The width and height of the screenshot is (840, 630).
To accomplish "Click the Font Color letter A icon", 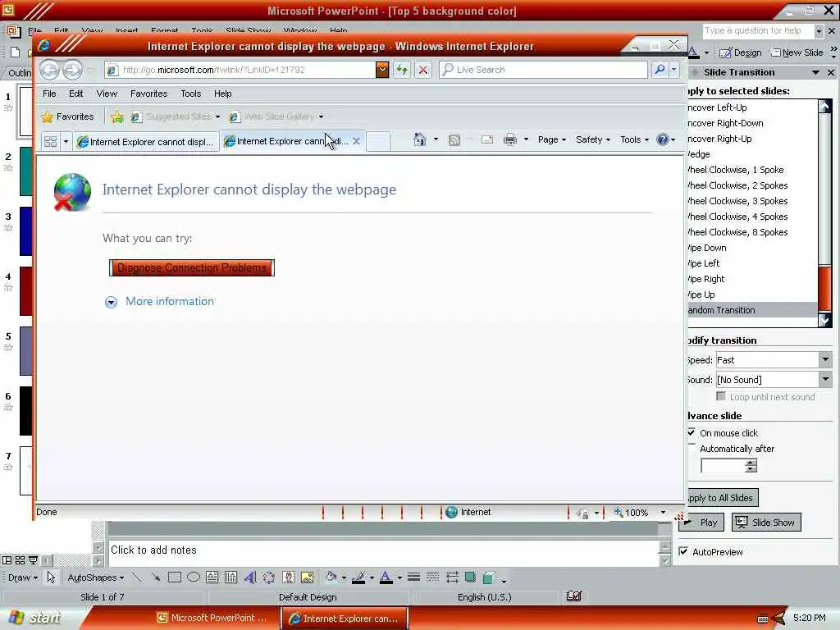I will (x=386, y=577).
